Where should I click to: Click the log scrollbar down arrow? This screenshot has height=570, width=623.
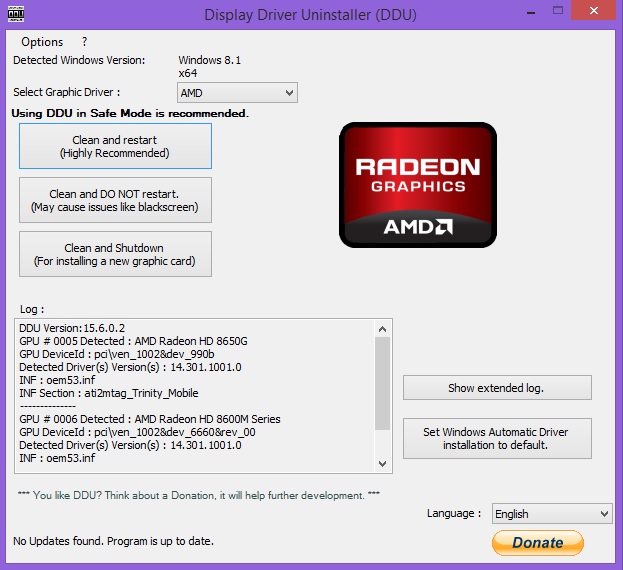pos(383,464)
